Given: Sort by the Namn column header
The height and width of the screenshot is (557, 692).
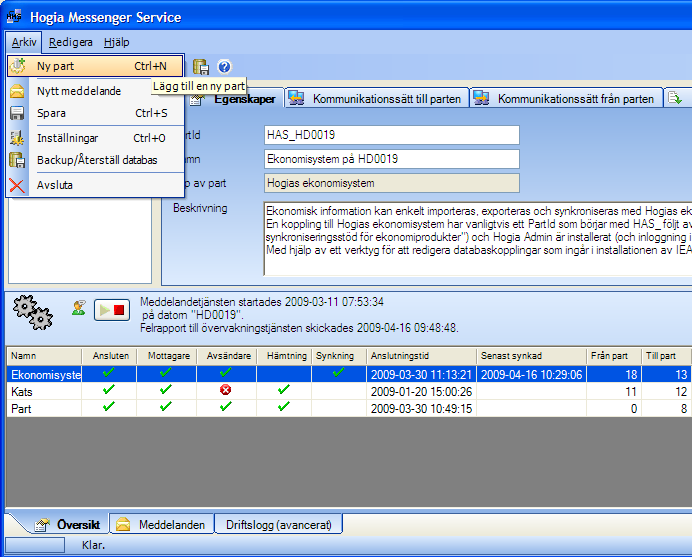Looking at the screenshot, I should coord(44,356).
